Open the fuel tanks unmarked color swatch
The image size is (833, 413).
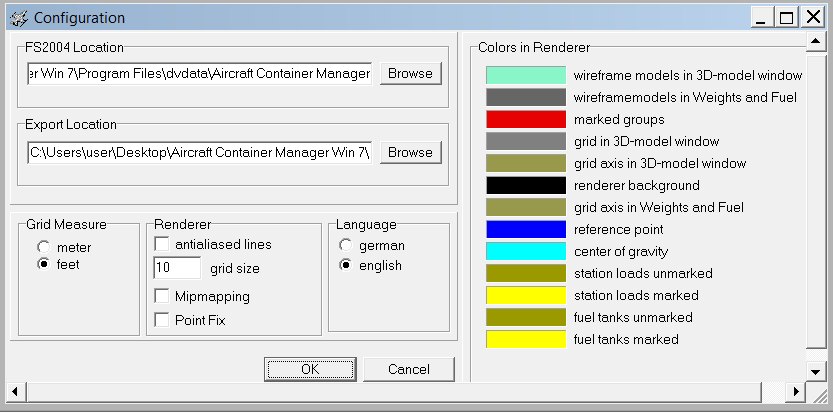[x=526, y=317]
